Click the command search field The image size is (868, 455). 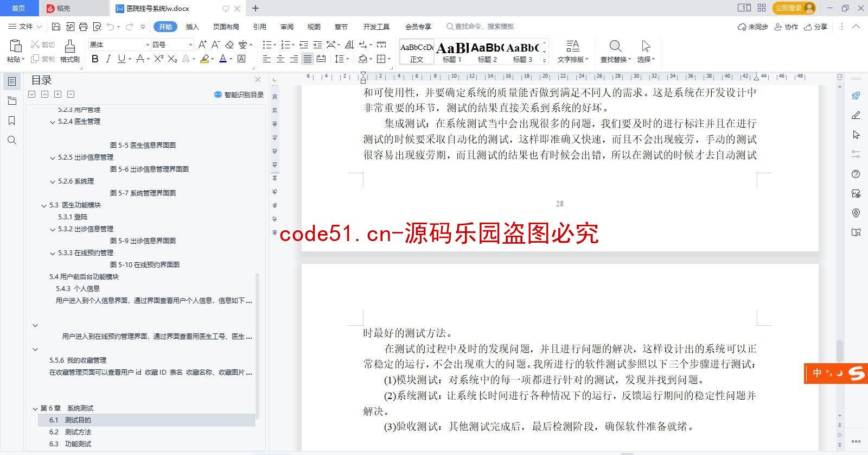[x=480, y=27]
